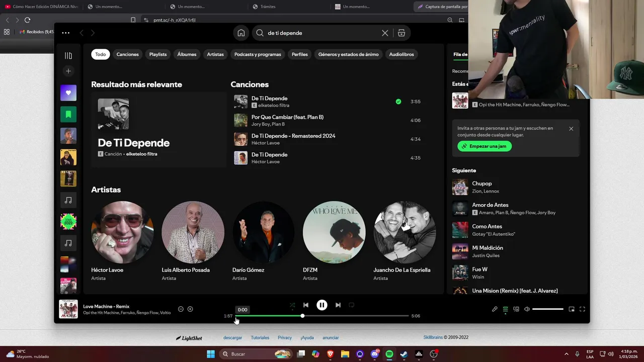
Task: Adjust the volume slider
Action: click(x=548, y=309)
